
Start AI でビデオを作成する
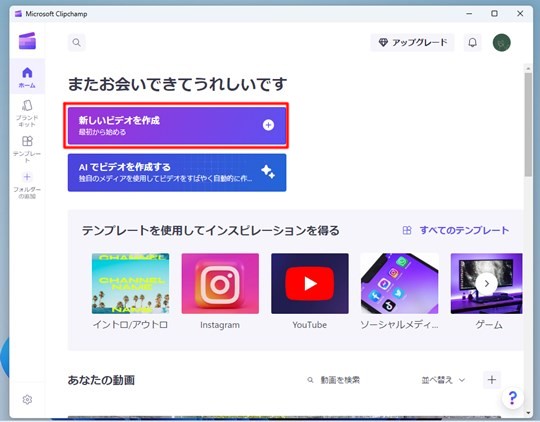pyautogui.click(x=177, y=172)
